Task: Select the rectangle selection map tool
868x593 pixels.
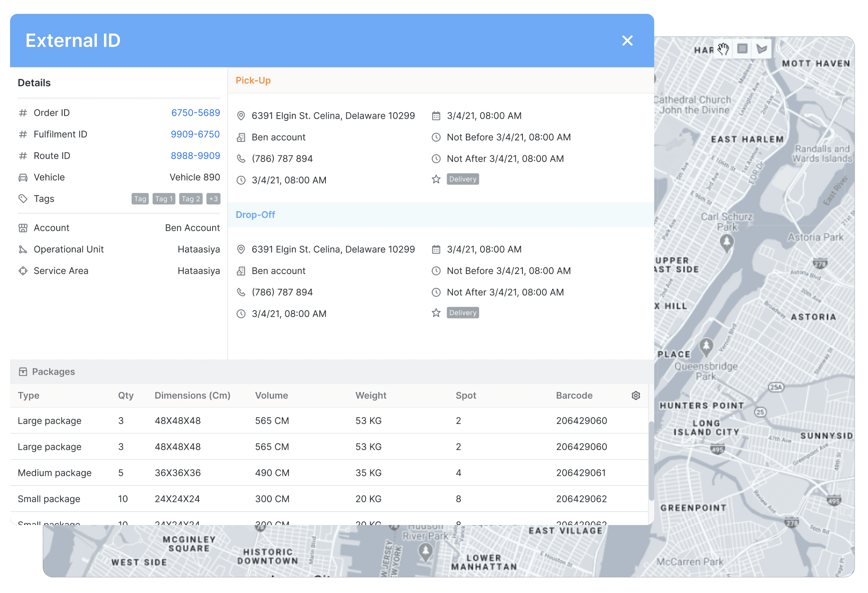Action: pos(742,49)
